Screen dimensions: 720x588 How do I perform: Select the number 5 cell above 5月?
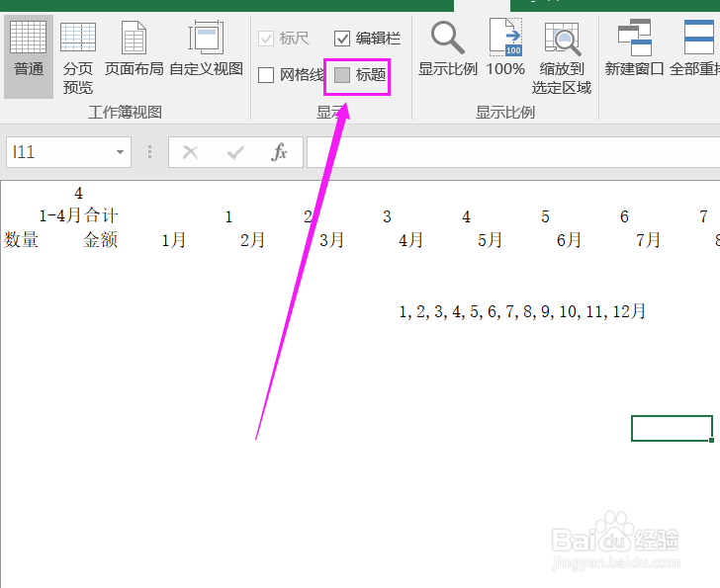(545, 216)
